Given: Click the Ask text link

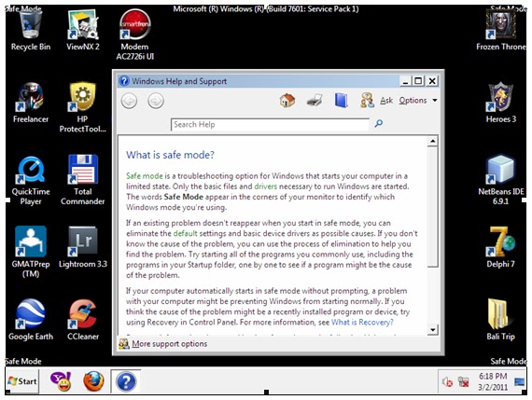Looking at the screenshot, I should point(386,101).
